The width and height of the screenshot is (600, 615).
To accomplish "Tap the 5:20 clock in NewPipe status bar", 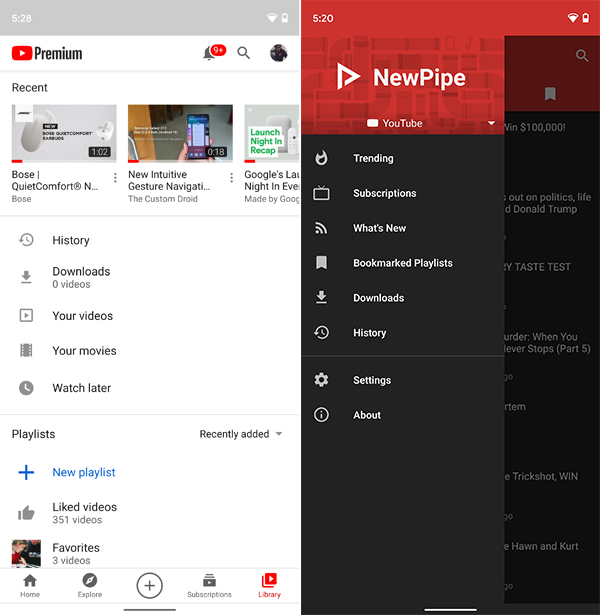I will [323, 18].
